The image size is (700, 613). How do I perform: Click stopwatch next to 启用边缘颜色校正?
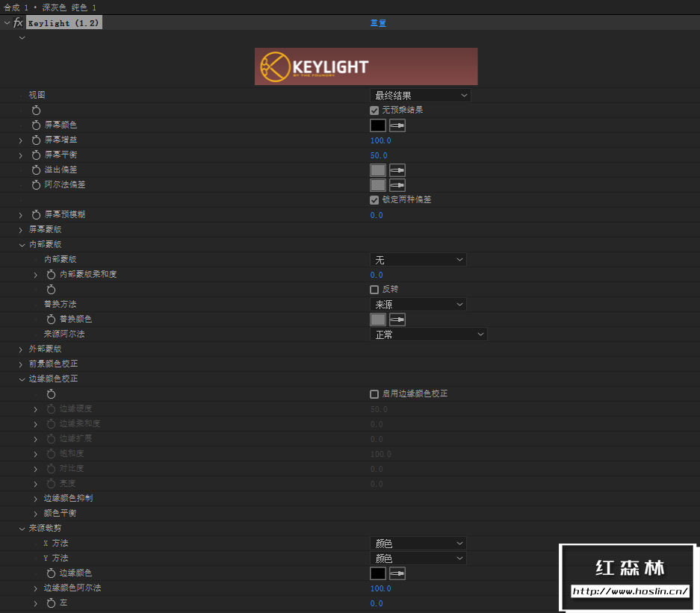[52, 394]
